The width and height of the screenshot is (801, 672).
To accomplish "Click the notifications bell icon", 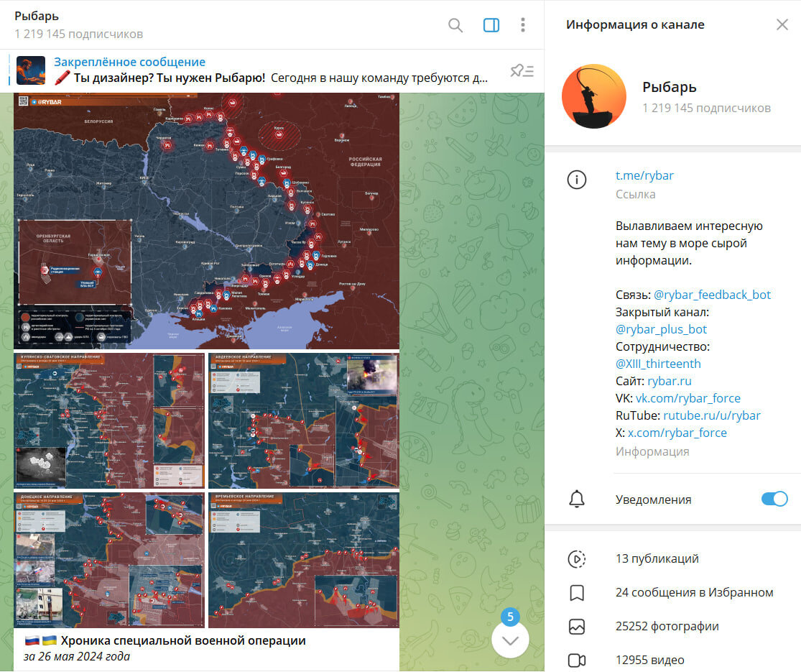I will coord(577,499).
